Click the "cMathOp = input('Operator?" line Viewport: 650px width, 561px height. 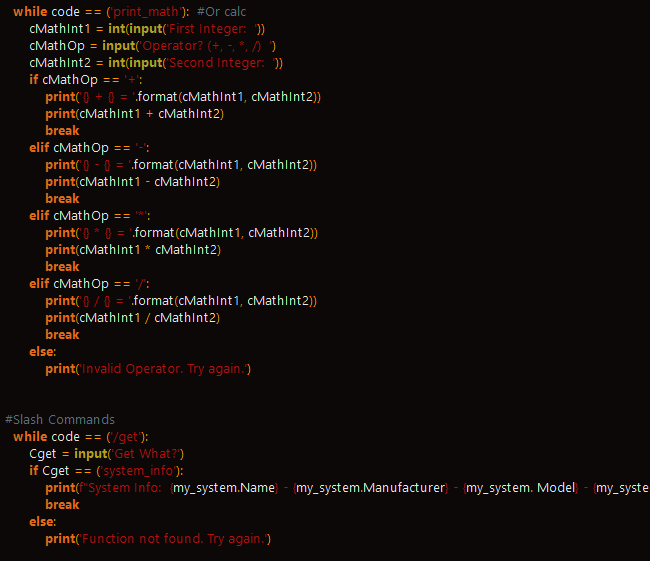[x=153, y=46]
